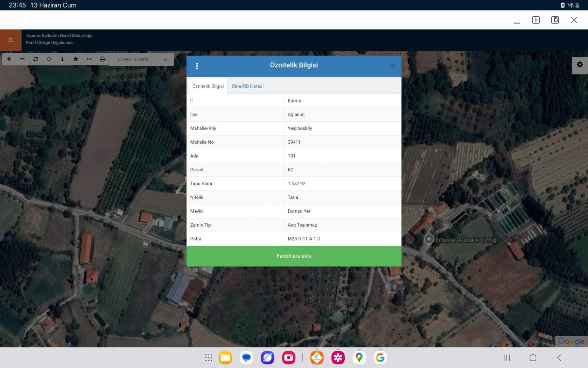588x368 pixels.
Task: Switch to Bina/BB Listesi tab
Action: [x=247, y=86]
